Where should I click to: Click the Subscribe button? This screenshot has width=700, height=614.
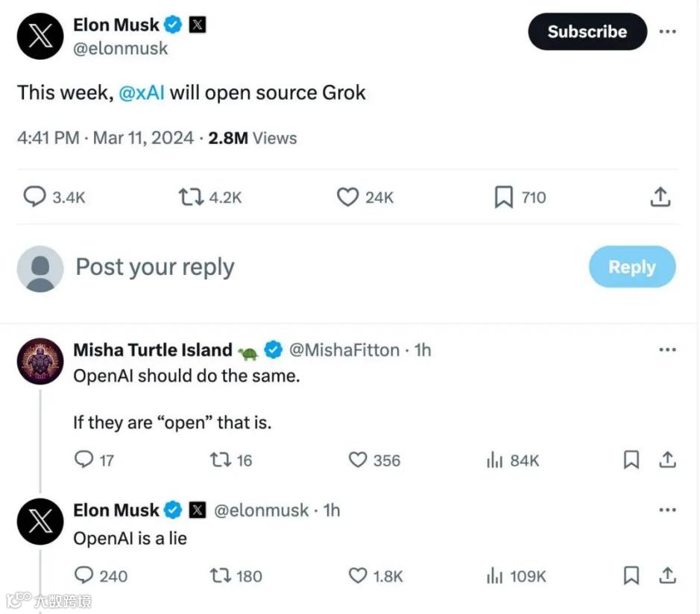587,31
